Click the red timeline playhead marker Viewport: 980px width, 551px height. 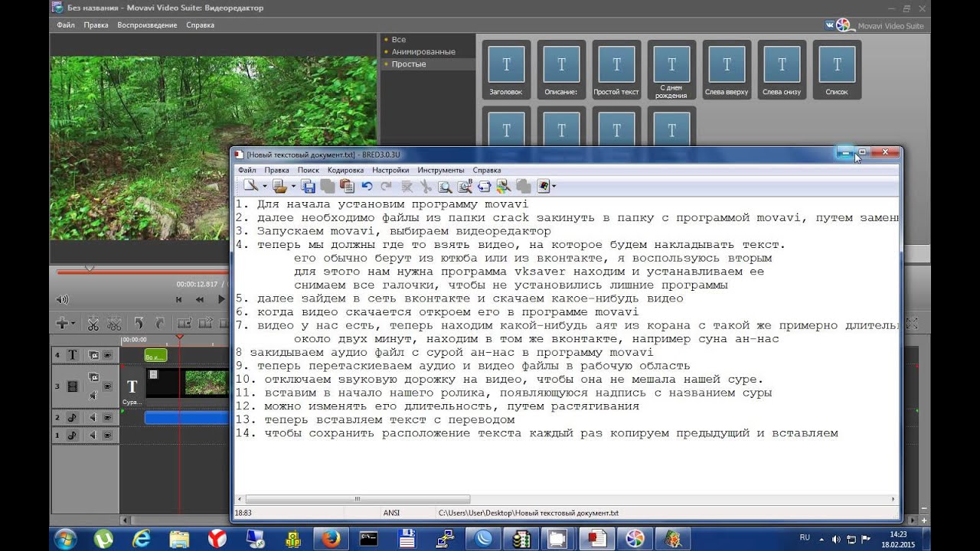pyautogui.click(x=180, y=337)
